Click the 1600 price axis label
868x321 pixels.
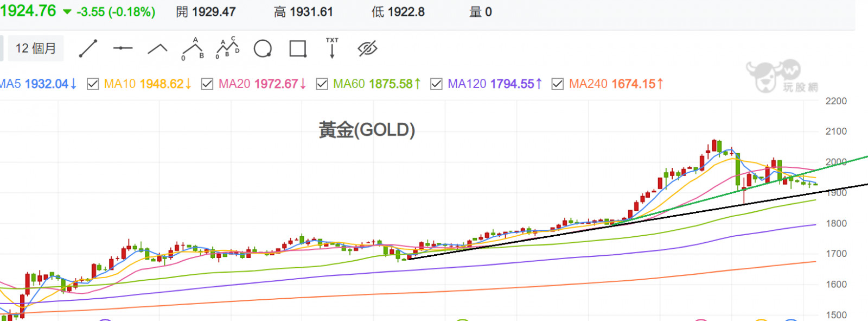[x=836, y=285]
